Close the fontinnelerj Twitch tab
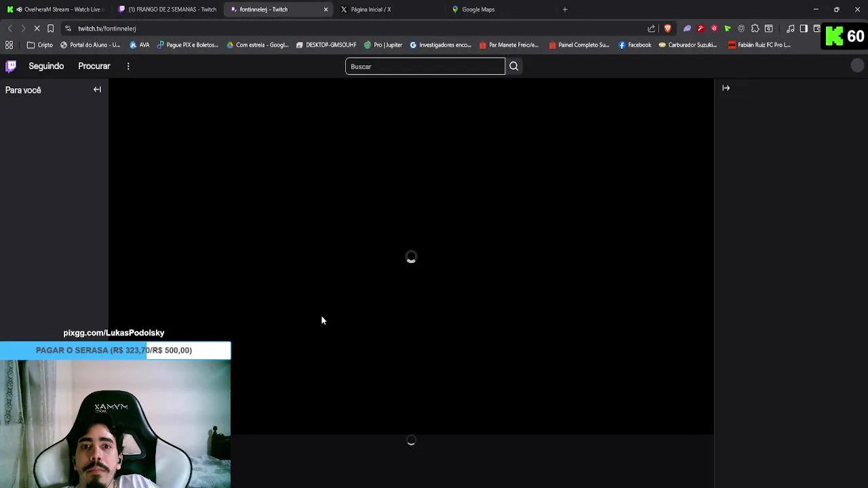The width and height of the screenshot is (868, 488). click(x=325, y=9)
